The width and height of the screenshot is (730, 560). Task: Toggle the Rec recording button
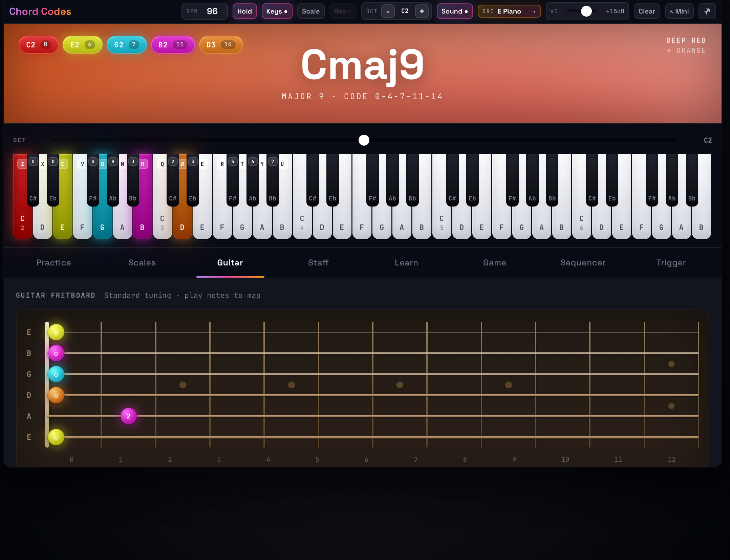343,11
